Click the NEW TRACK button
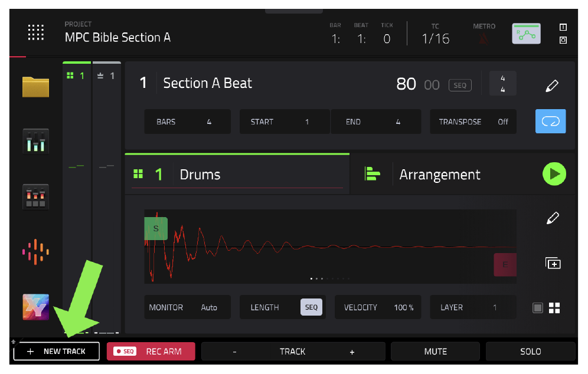The image size is (588, 374). tap(57, 352)
